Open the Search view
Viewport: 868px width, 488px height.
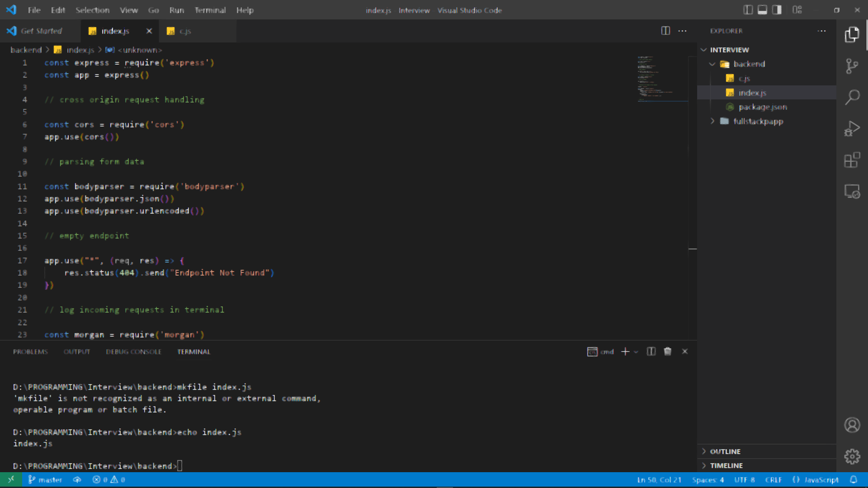pyautogui.click(x=852, y=97)
